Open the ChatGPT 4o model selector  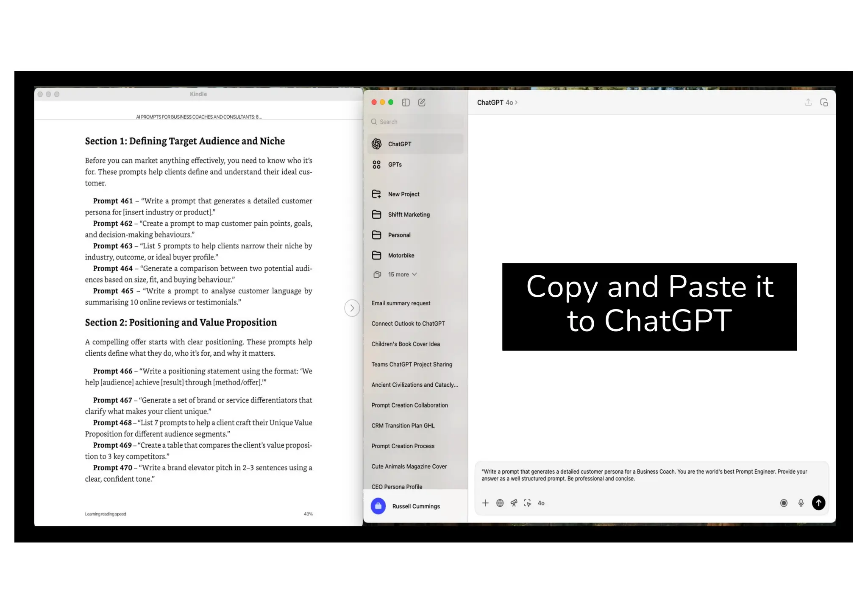point(497,103)
